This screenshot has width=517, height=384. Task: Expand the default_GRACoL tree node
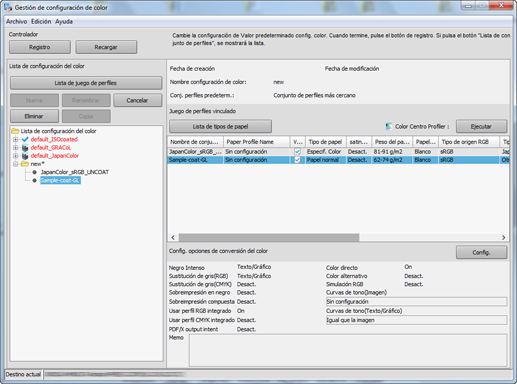click(x=15, y=148)
